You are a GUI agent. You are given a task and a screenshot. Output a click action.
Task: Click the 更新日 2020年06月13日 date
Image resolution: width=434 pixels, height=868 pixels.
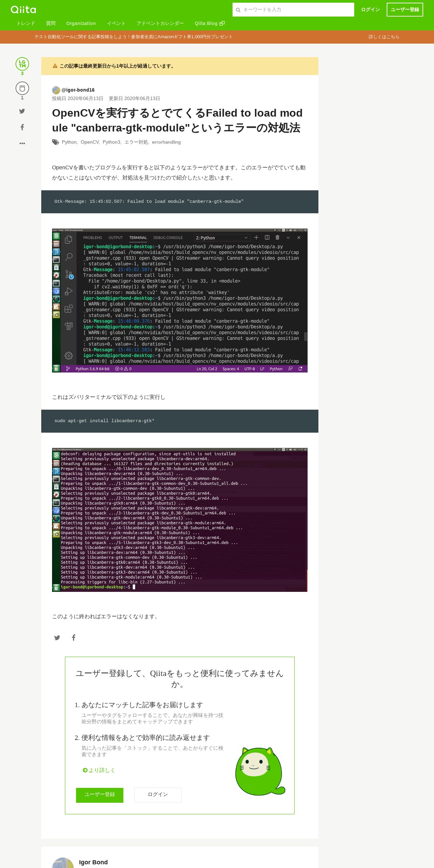(134, 98)
